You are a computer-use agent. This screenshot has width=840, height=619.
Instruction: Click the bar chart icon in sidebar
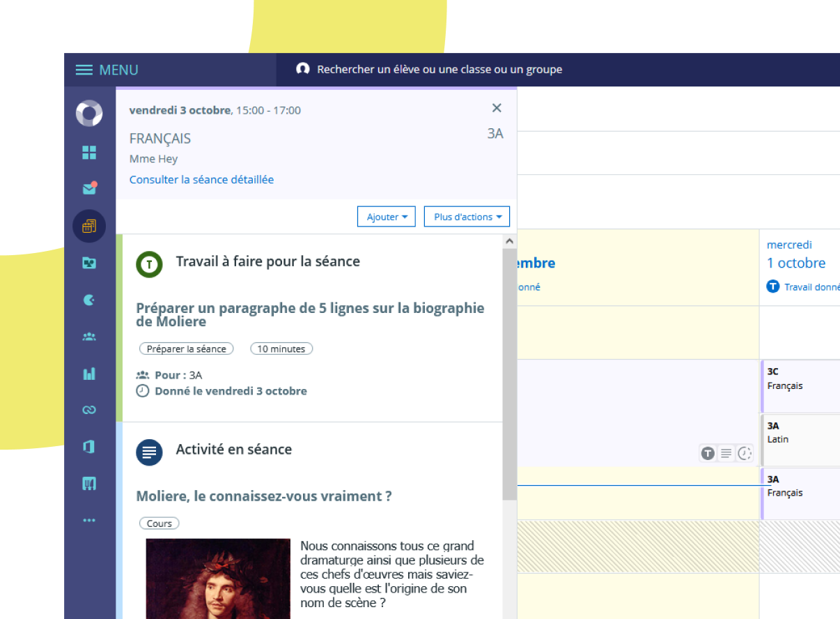click(89, 374)
